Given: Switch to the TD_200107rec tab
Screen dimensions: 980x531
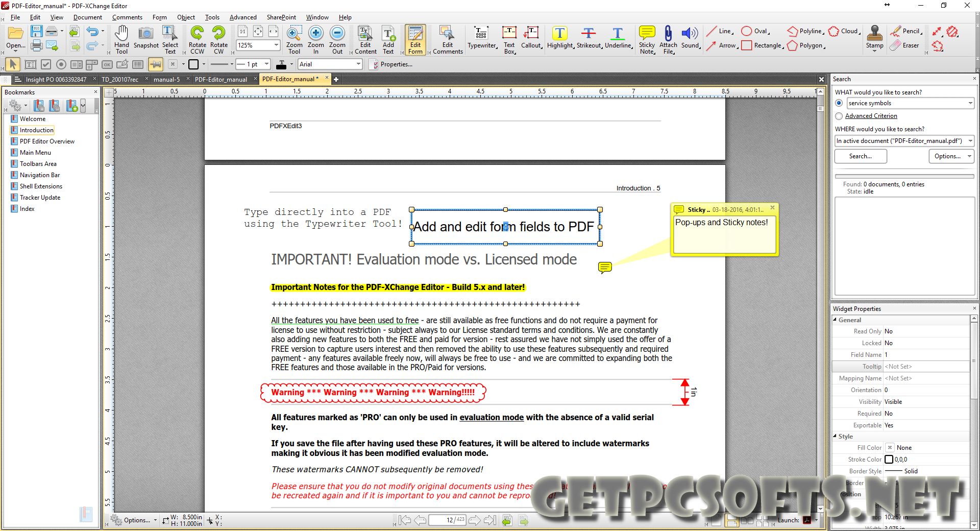Looking at the screenshot, I should tap(120, 80).
